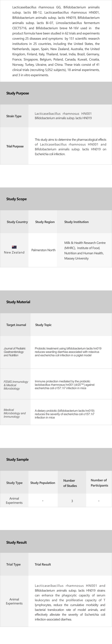
Task: Select the Strain Type row label
Action: coord(14,116)
